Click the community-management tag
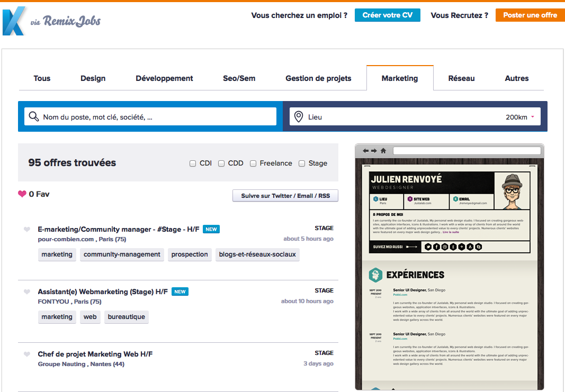565x392 pixels. (x=122, y=254)
